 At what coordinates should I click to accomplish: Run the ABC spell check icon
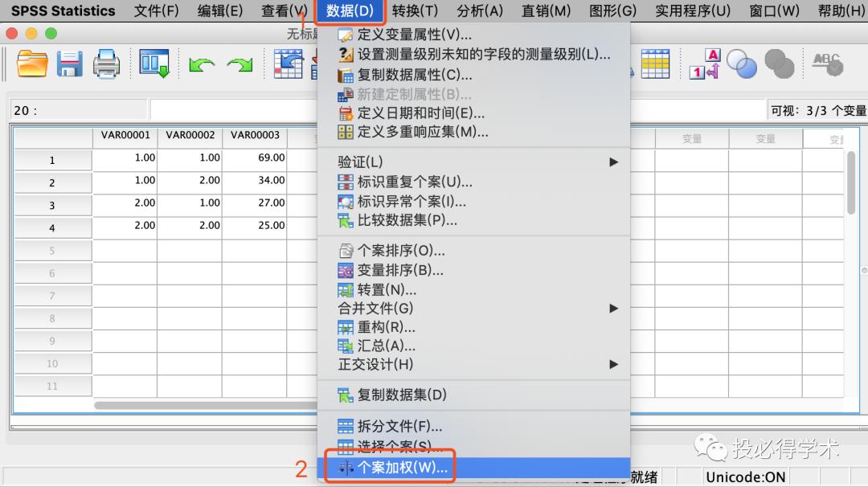pyautogui.click(x=826, y=65)
